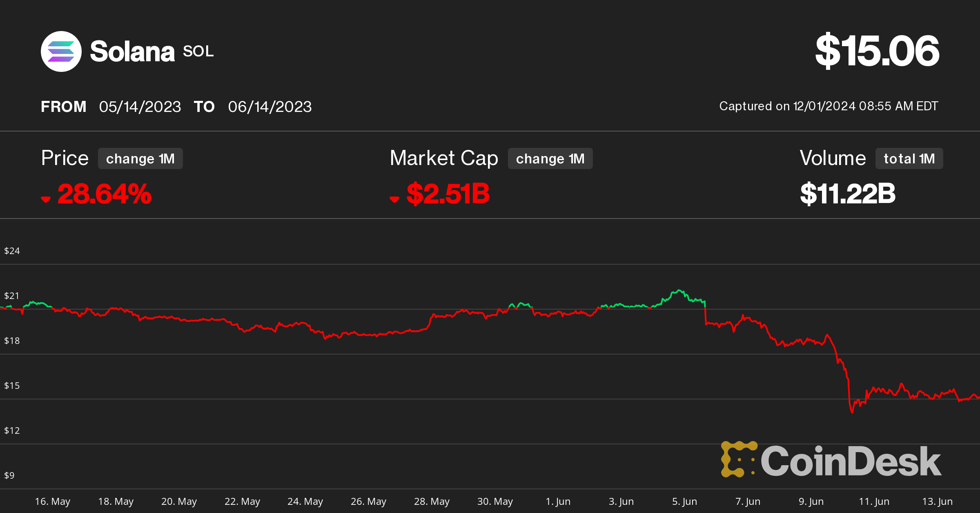Select the Volume 'total 1M' badge
Screen dimensions: 980x513
[x=909, y=158]
